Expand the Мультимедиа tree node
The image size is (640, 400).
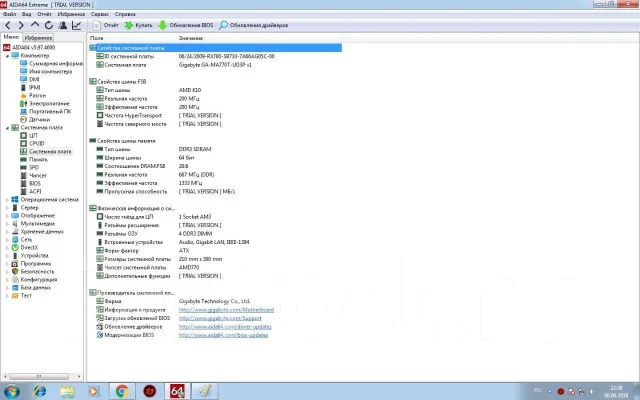pyautogui.click(x=7, y=224)
